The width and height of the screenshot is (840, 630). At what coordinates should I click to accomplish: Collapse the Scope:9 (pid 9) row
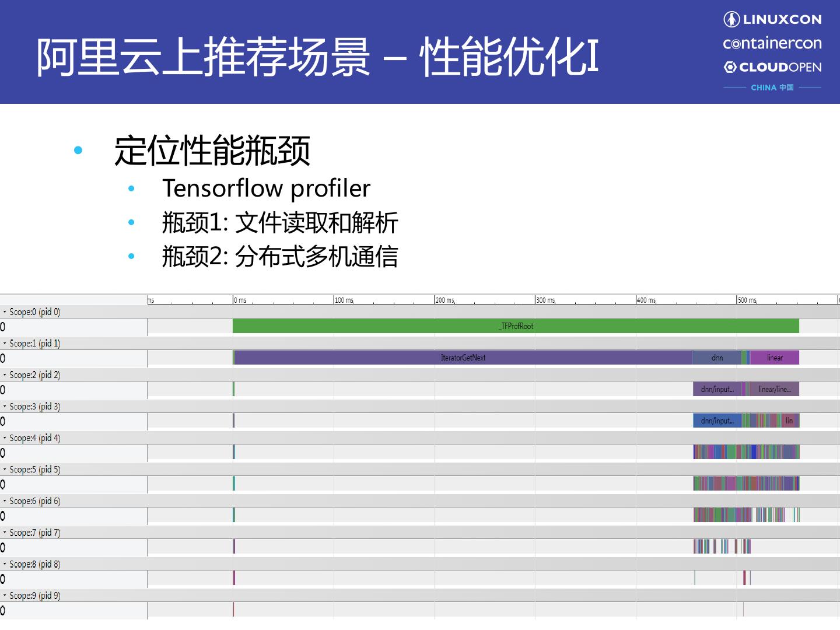point(5,596)
